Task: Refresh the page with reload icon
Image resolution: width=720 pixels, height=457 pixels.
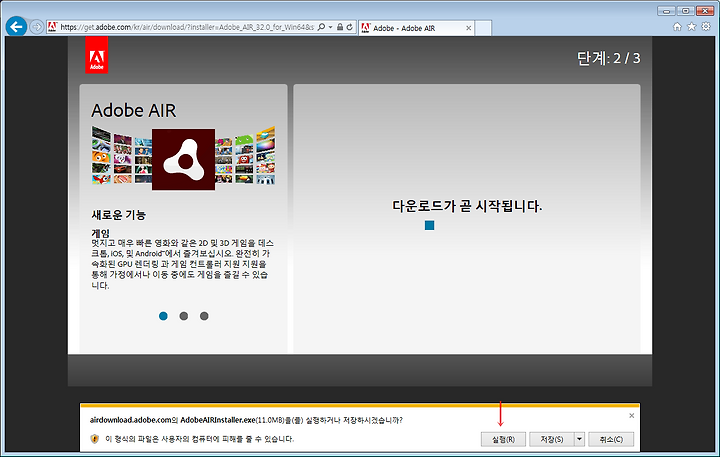Action: (349, 27)
